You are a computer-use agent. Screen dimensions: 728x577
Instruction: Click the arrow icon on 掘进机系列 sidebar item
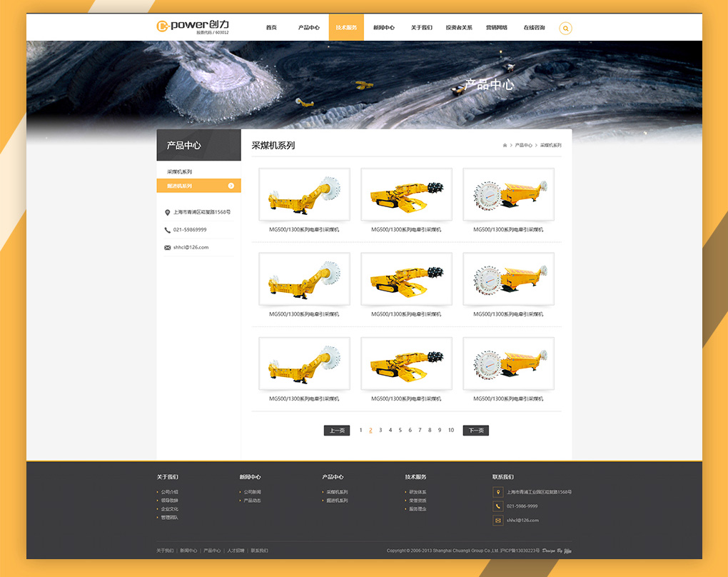click(x=231, y=186)
